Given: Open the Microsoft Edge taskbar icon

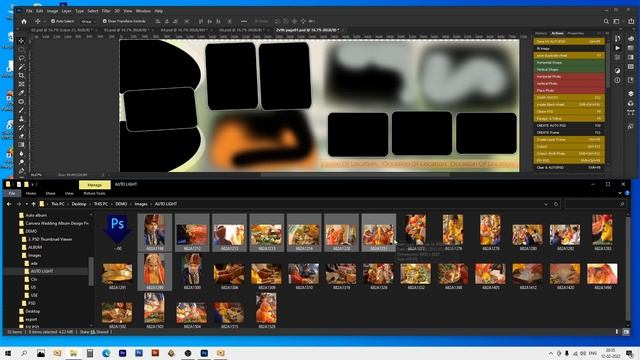Looking at the screenshot, I should (x=106, y=353).
